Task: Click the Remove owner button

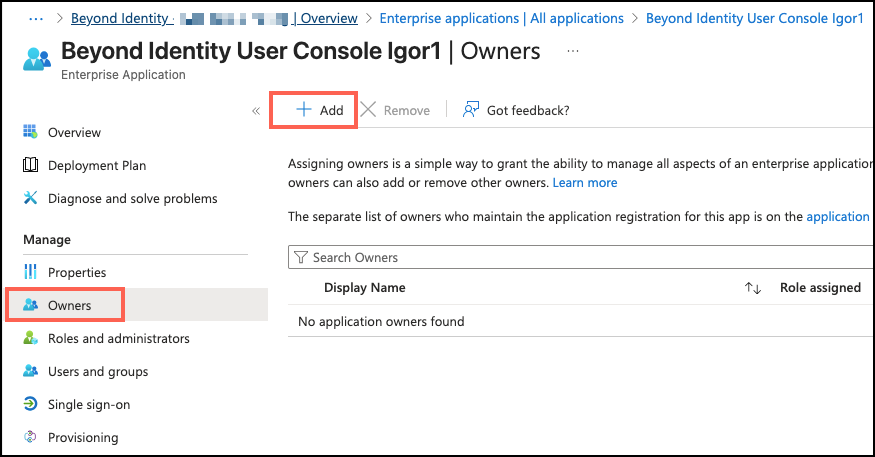Action: coord(395,110)
